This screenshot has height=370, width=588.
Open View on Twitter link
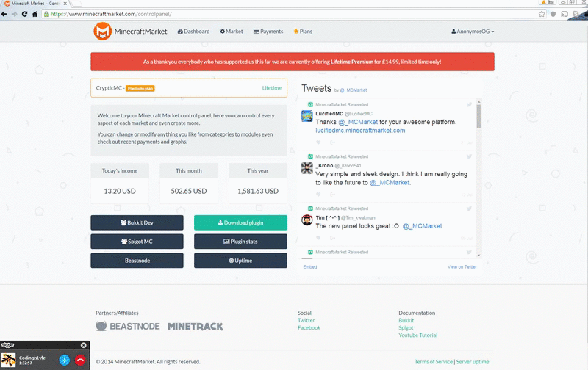(x=462, y=267)
